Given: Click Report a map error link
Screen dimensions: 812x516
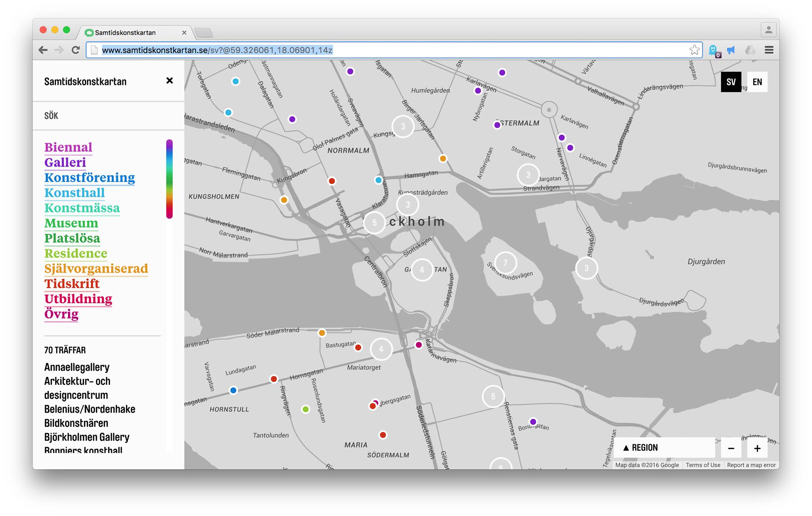Looking at the screenshot, I should tap(751, 465).
